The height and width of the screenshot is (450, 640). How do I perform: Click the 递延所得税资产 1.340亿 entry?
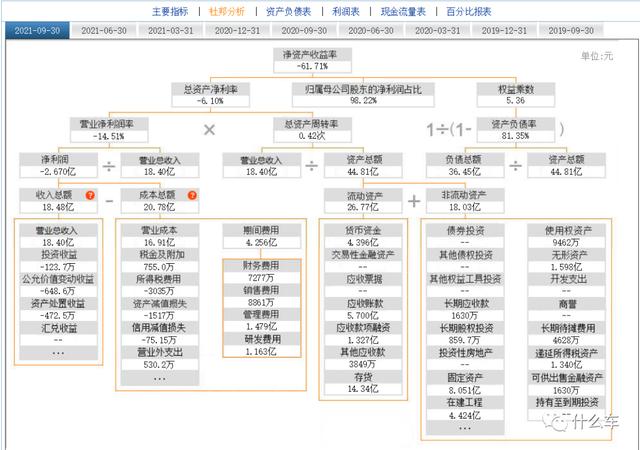567,358
